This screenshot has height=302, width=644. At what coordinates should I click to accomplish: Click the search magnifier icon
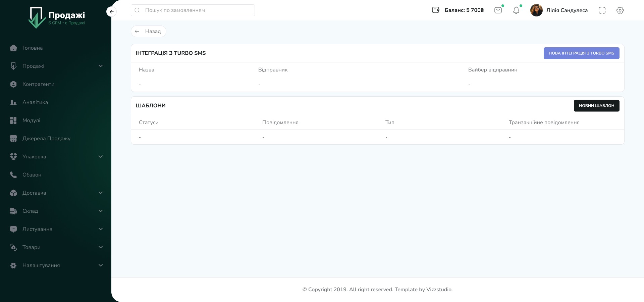pyautogui.click(x=137, y=10)
